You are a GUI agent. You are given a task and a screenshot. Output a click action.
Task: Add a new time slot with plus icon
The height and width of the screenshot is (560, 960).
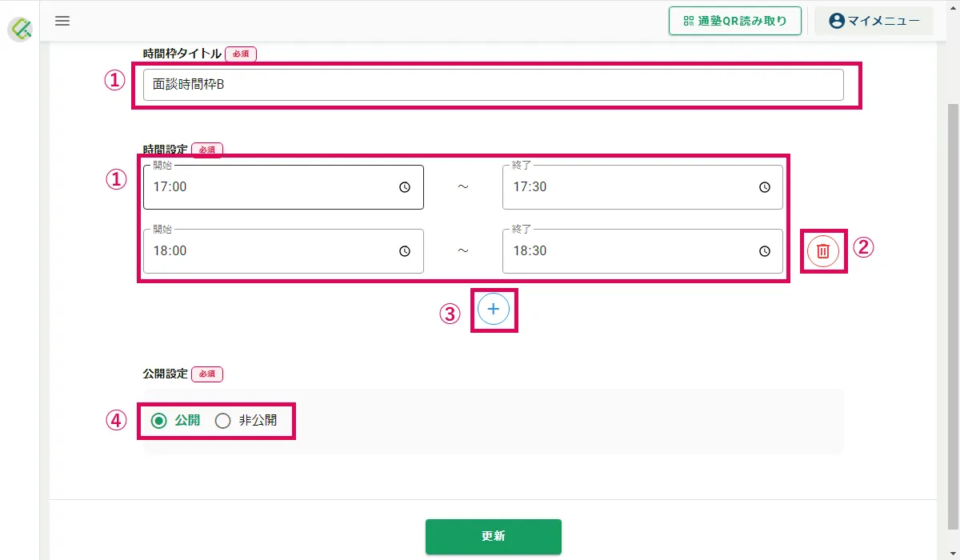(x=494, y=309)
